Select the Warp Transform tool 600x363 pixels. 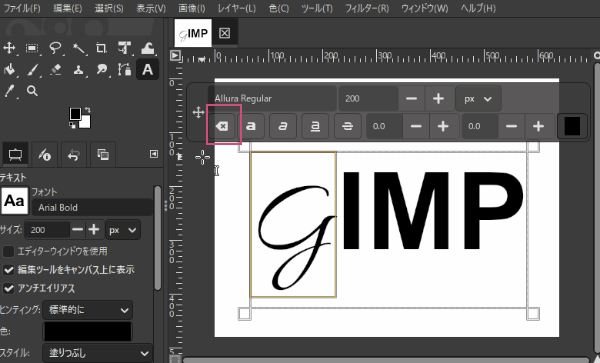[147, 48]
